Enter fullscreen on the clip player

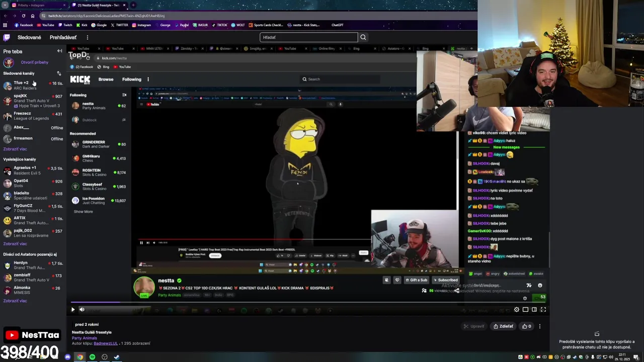pos(543,310)
